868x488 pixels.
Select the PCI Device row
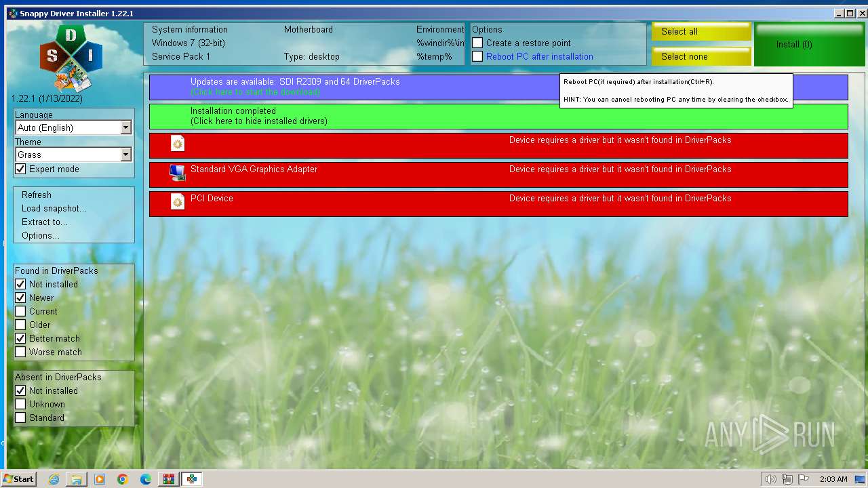coord(498,203)
